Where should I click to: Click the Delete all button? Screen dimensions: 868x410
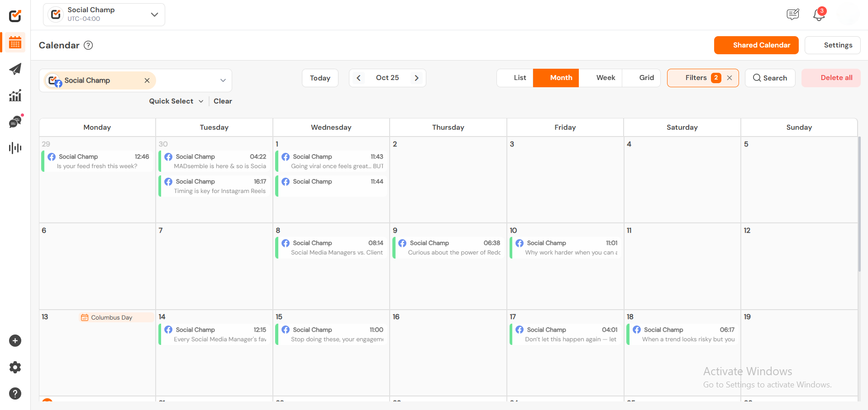click(831, 78)
